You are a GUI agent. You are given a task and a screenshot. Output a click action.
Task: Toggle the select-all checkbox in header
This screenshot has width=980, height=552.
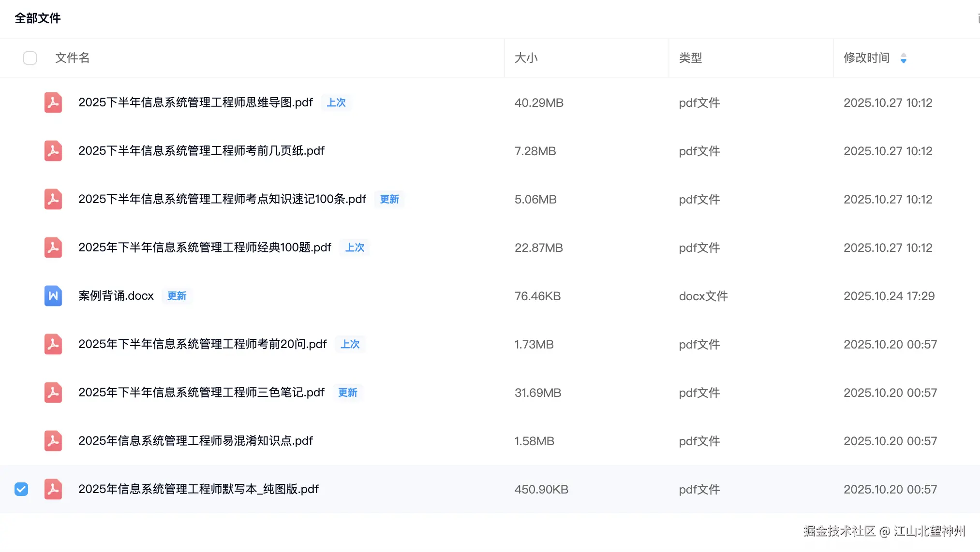pyautogui.click(x=30, y=58)
